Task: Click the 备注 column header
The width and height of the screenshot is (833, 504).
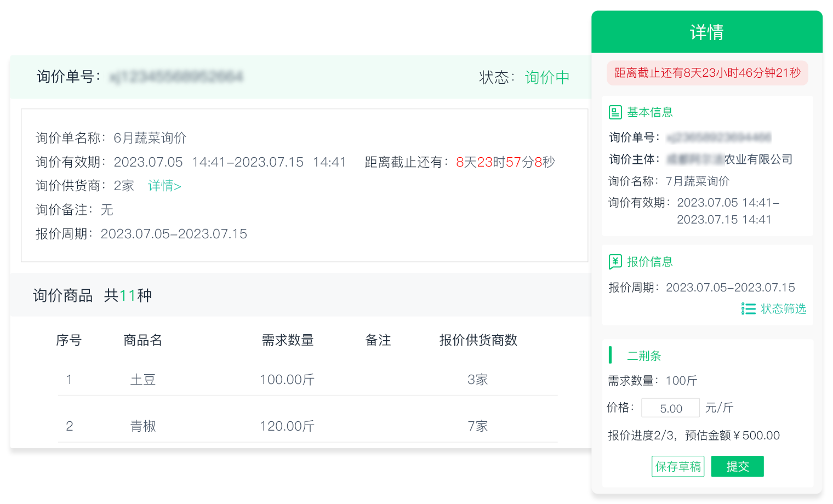Action: pyautogui.click(x=378, y=340)
